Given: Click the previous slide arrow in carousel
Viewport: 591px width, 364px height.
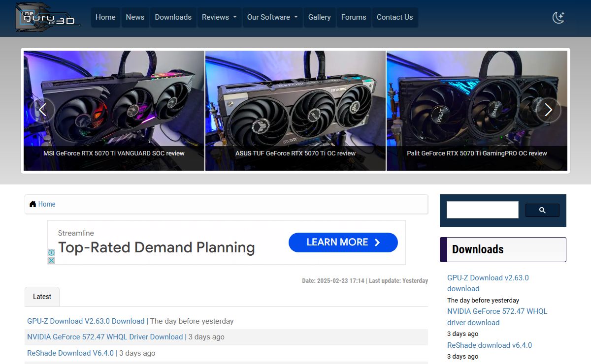Looking at the screenshot, I should [42, 110].
